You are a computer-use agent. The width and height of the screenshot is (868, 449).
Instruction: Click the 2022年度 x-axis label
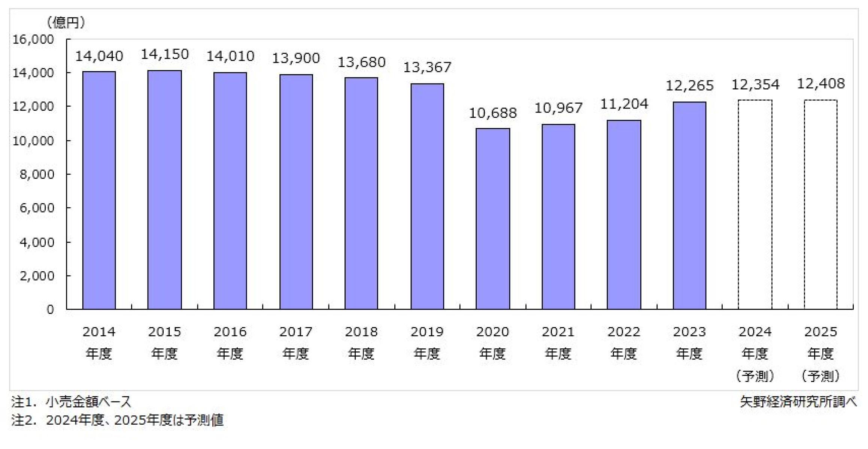(623, 342)
